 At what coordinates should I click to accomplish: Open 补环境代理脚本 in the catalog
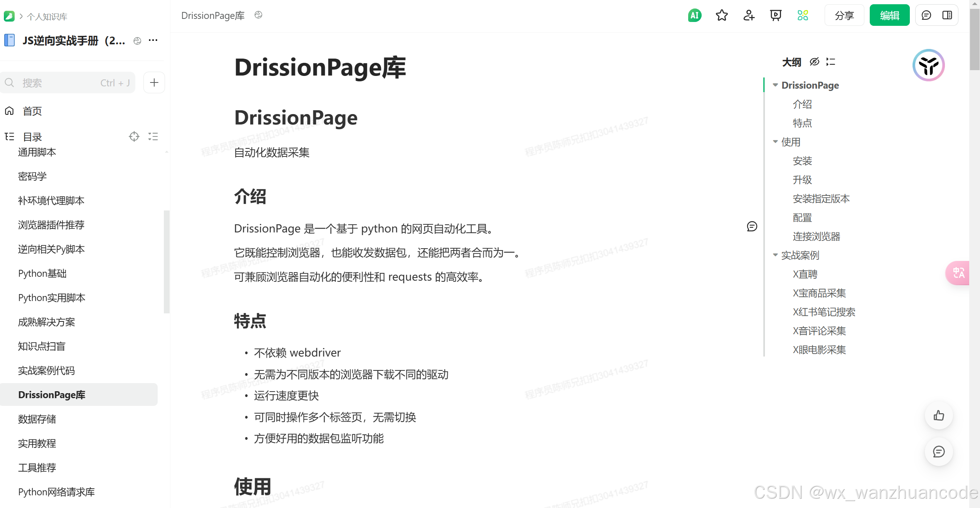[x=51, y=200]
